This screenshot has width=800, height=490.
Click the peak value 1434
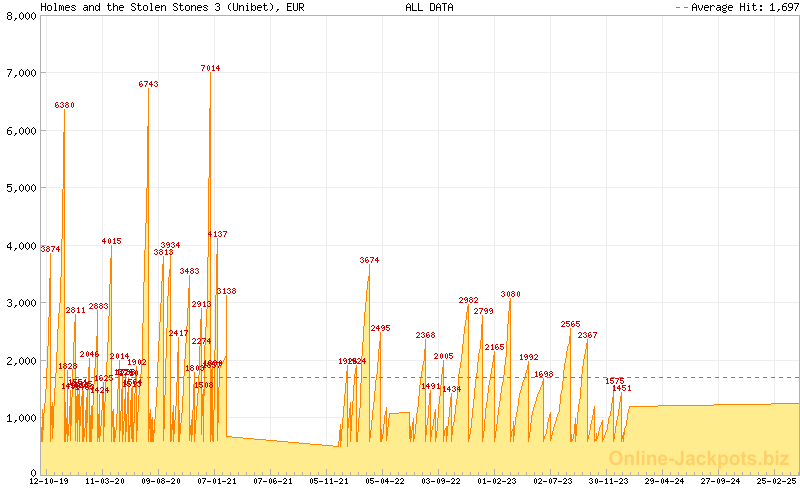coord(452,389)
